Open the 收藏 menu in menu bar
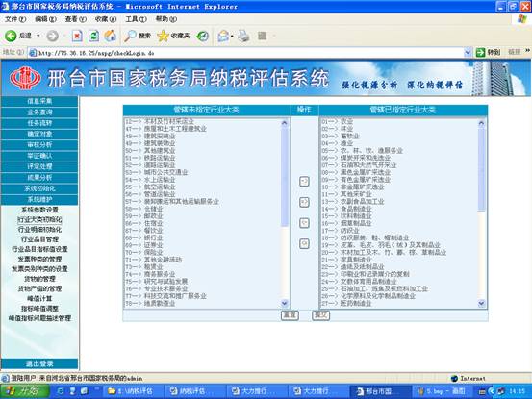 (105, 19)
